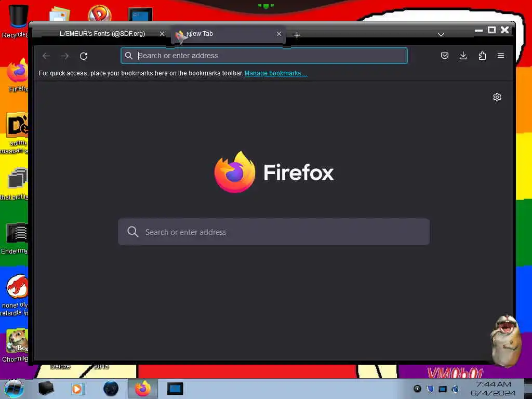Open a new tab with plus button
Viewport: 532px width, 399px height.
297,35
